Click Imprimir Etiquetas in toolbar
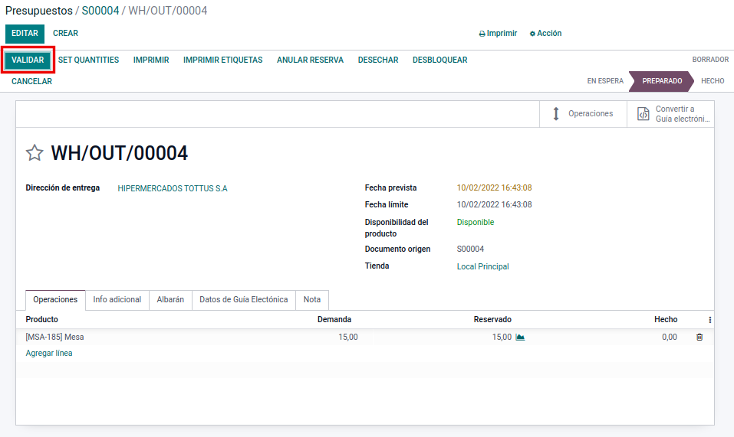The width and height of the screenshot is (734, 437). coord(222,60)
